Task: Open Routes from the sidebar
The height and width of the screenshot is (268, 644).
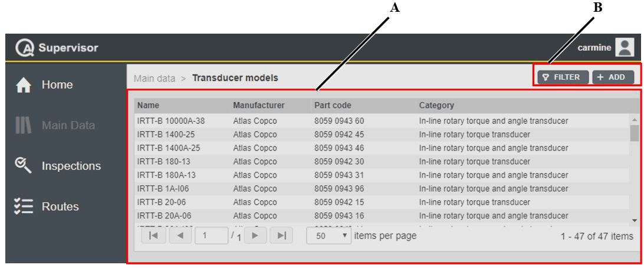Action: click(60, 207)
